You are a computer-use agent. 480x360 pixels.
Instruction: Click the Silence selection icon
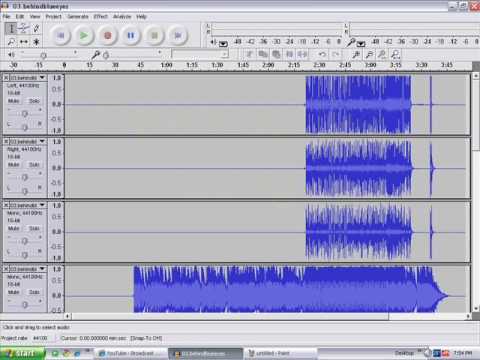(303, 54)
